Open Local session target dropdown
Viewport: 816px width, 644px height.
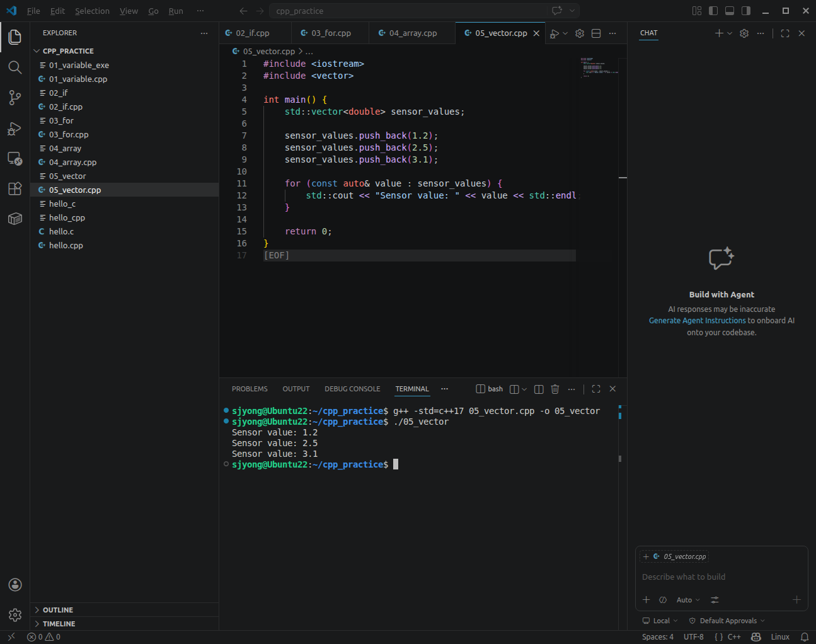pyautogui.click(x=660, y=621)
